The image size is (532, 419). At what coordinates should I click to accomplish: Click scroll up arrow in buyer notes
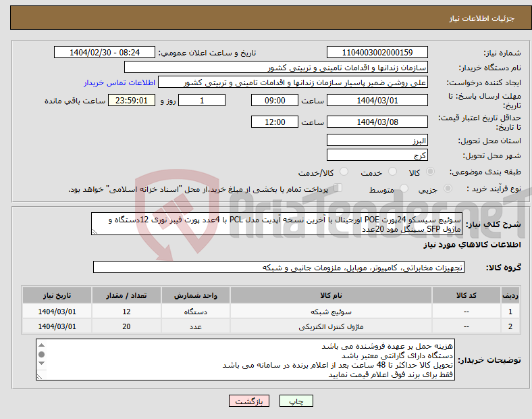[x=41, y=345]
